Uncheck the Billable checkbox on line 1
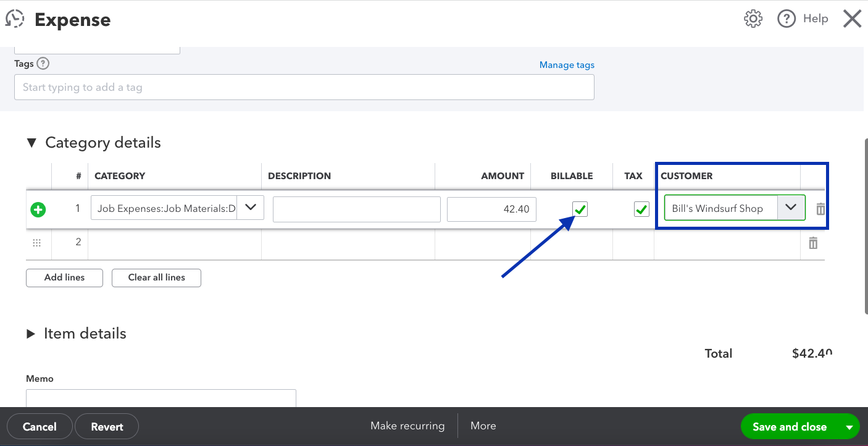The width and height of the screenshot is (868, 446). point(580,209)
